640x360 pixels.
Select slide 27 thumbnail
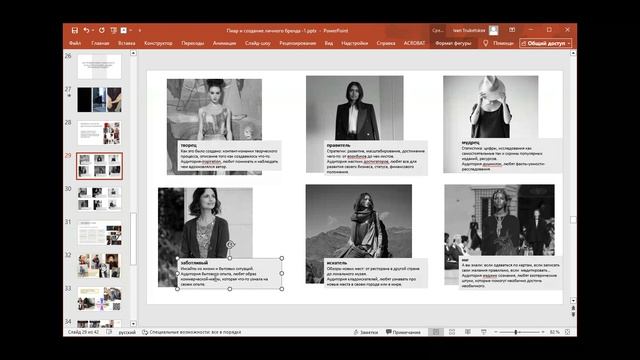(99, 100)
